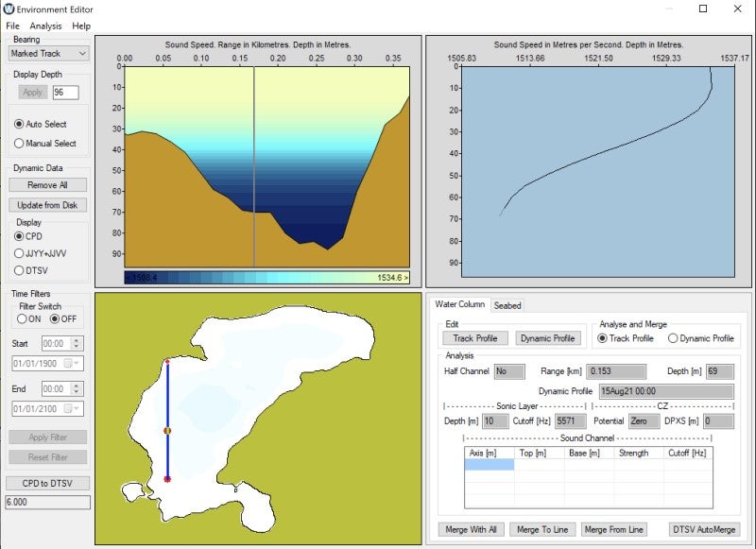Screen dimensions: 756x549
Task: Select the CPD display radio button
Action: (20, 236)
